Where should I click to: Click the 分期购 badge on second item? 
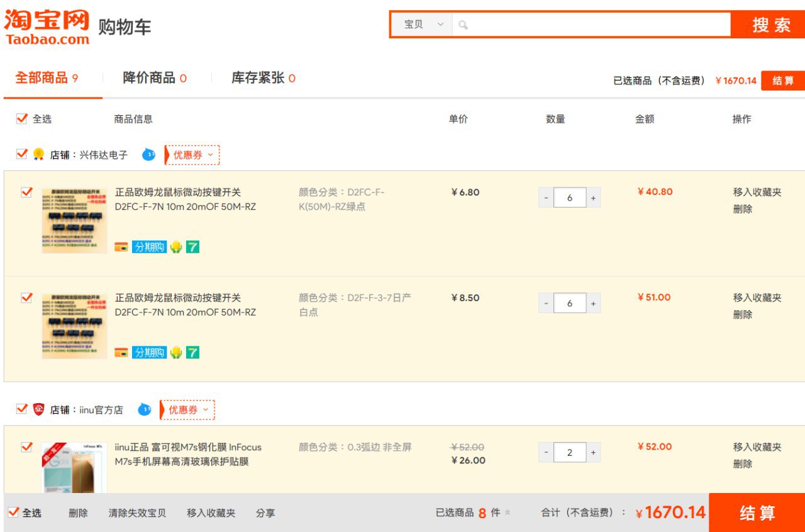[x=149, y=352]
